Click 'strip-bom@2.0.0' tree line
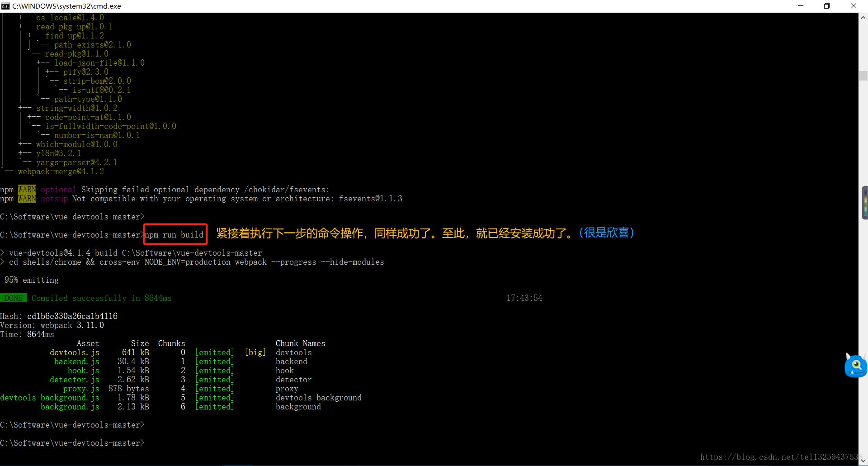 [97, 81]
